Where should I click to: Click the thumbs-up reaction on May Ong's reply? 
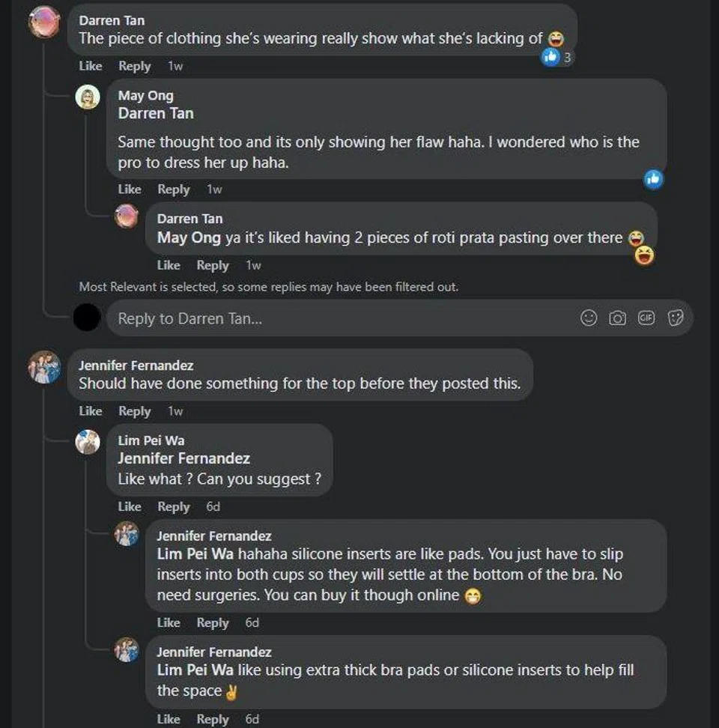tap(653, 178)
